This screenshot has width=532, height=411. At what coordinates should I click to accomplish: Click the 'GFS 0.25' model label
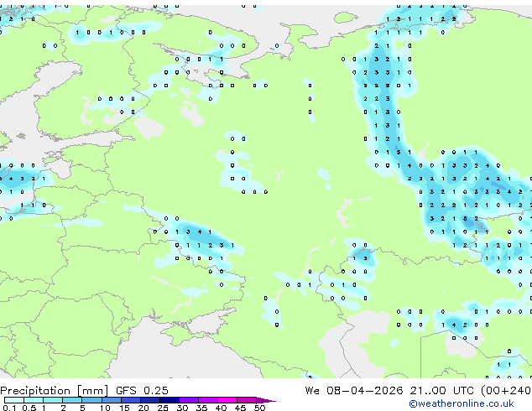tap(142, 391)
